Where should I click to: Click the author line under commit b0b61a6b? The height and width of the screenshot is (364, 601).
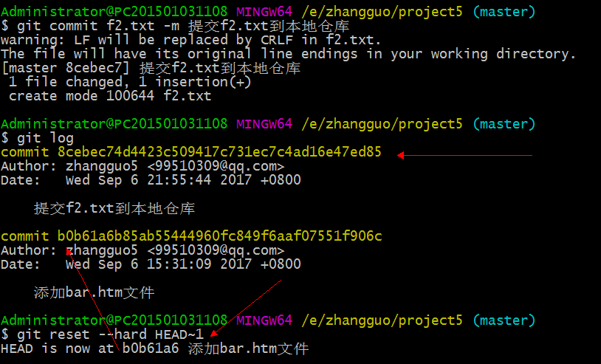coord(142,250)
